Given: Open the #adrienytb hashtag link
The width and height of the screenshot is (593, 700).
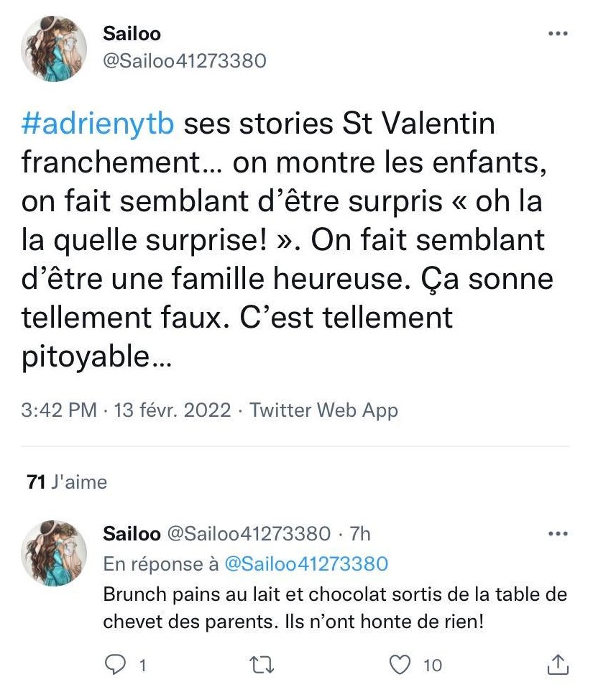Looking at the screenshot, I should point(98,124).
